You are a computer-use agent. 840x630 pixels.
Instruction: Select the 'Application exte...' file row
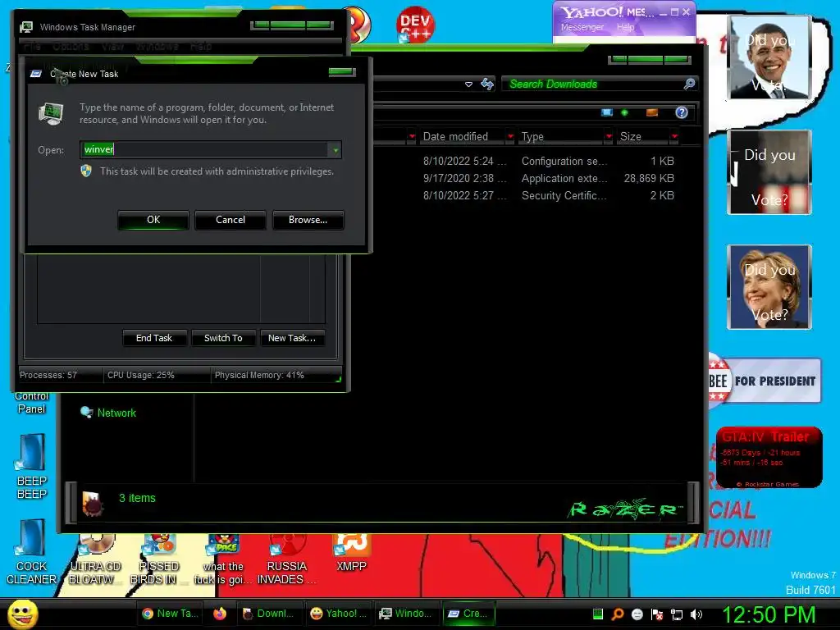[525, 178]
